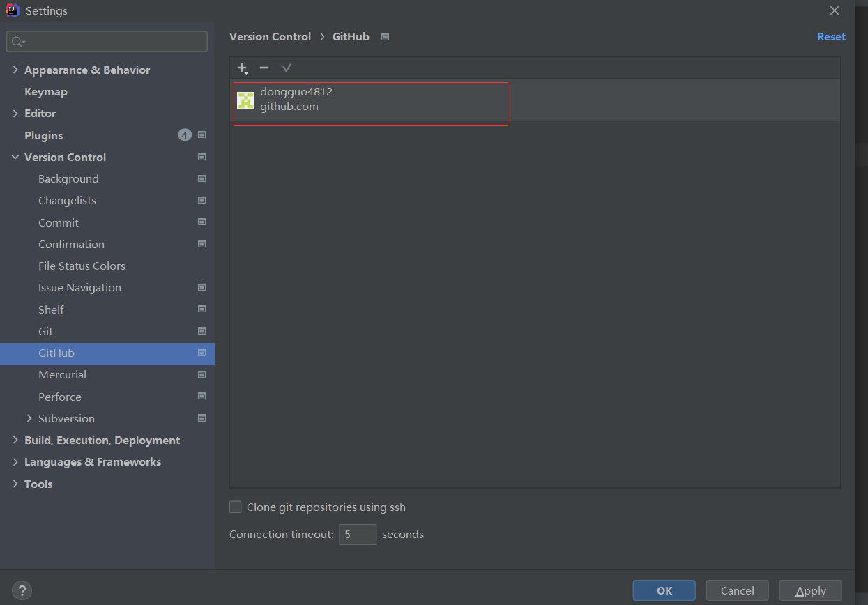Click the project icon on Confirmation row

[202, 244]
